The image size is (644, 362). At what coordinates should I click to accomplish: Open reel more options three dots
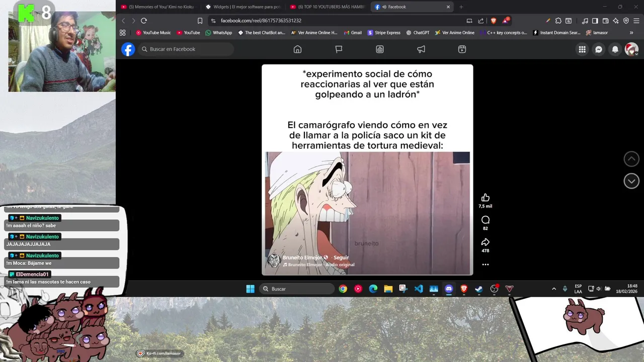click(x=485, y=264)
